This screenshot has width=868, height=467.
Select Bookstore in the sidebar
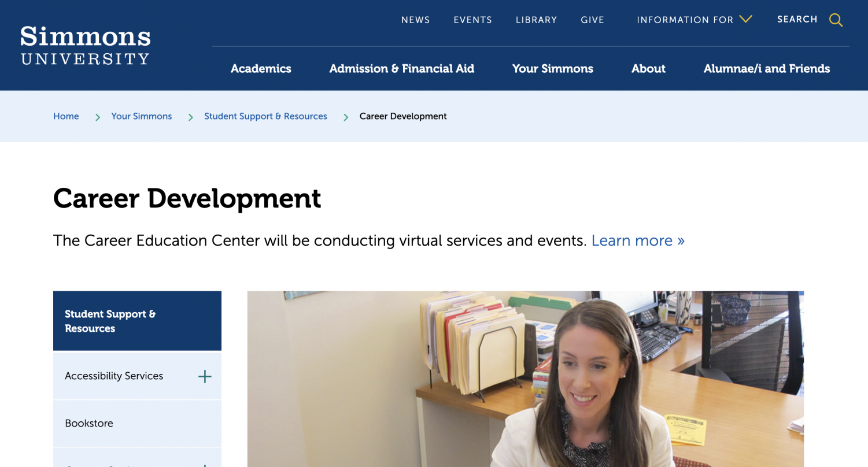(89, 423)
